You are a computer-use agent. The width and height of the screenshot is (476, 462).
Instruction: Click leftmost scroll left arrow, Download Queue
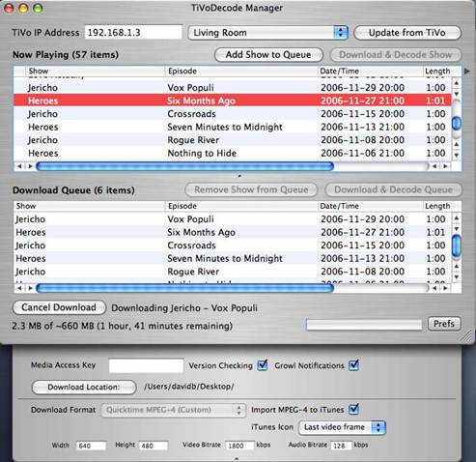19,288
